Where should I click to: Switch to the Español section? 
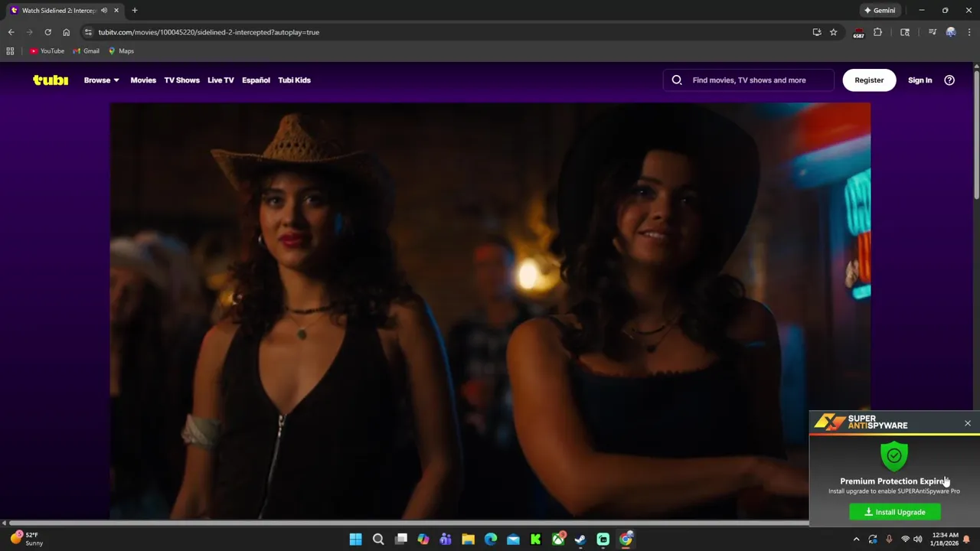pyautogui.click(x=256, y=80)
